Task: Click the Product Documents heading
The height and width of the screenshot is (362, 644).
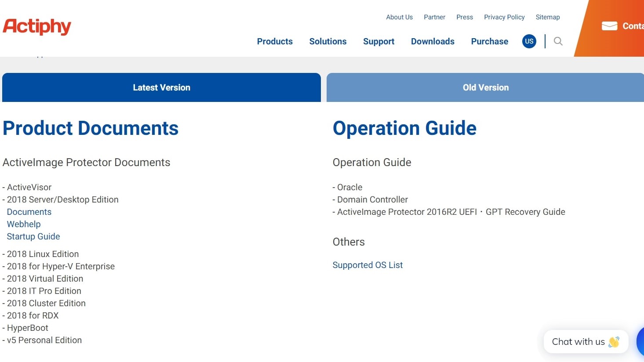Action: [x=91, y=128]
